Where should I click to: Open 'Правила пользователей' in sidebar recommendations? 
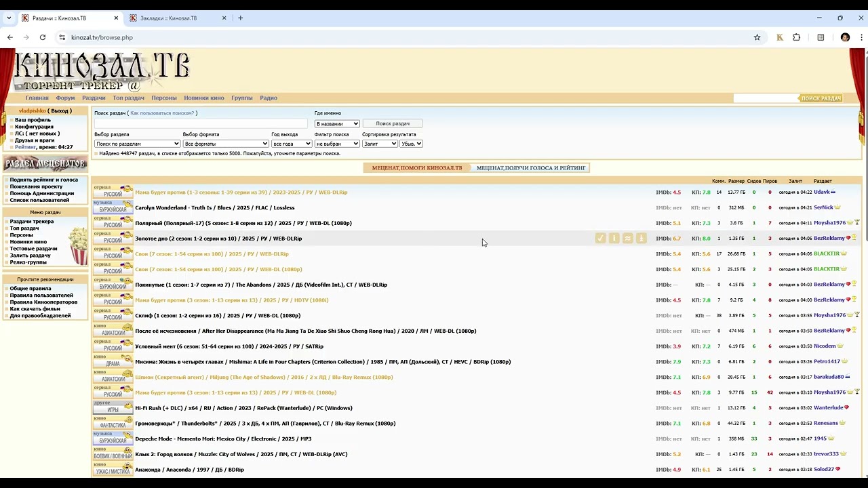point(41,296)
